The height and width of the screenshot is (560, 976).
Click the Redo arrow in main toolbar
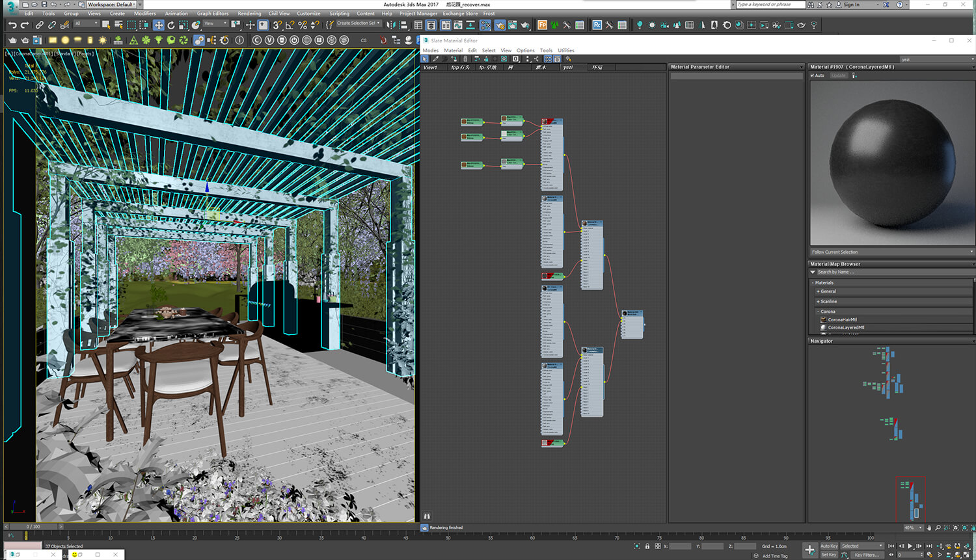coord(25,25)
